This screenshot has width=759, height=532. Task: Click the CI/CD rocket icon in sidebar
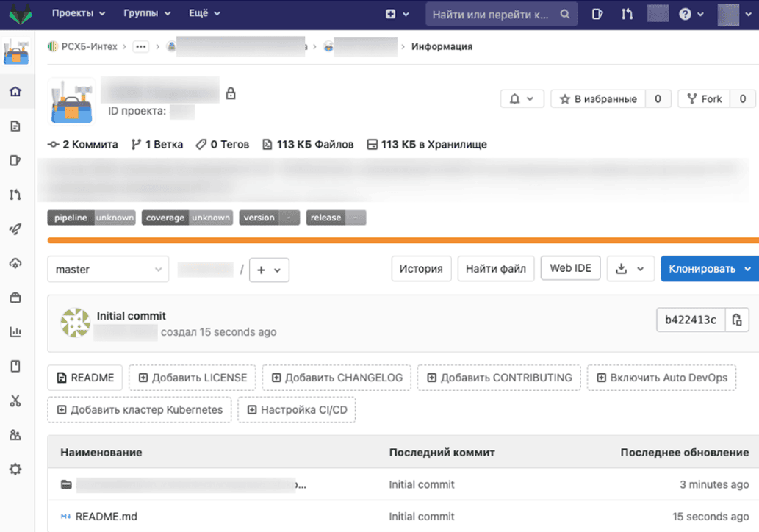pos(15,229)
